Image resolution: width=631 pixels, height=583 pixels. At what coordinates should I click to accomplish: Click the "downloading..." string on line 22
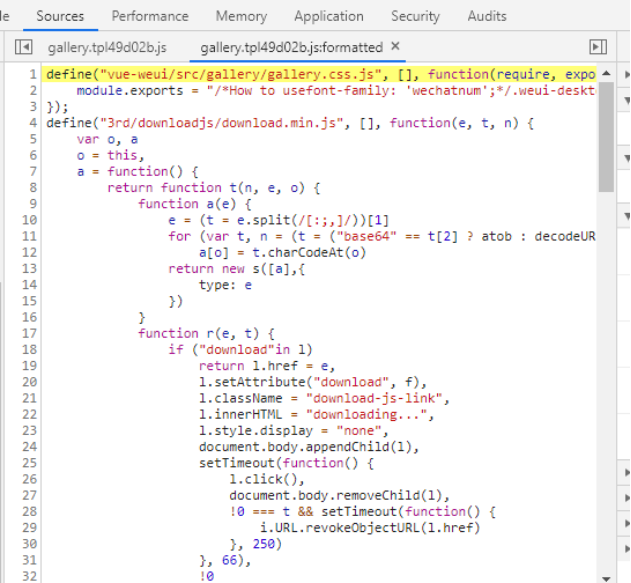pos(366,414)
